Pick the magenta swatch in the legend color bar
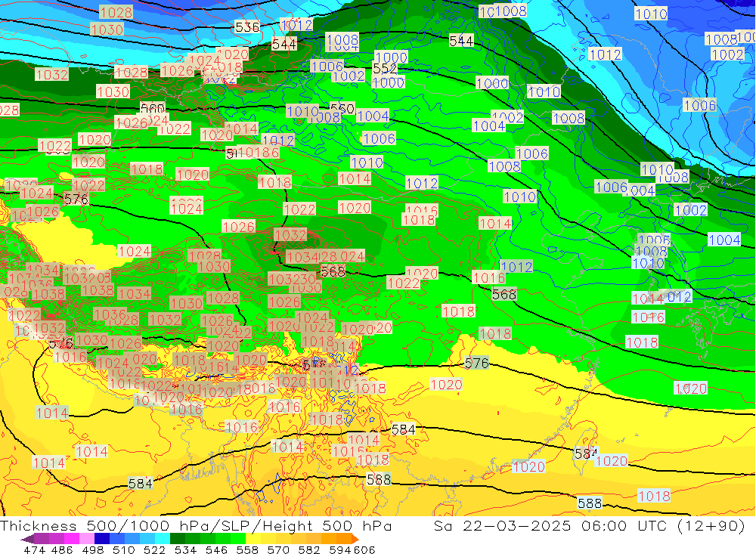 [71, 539]
